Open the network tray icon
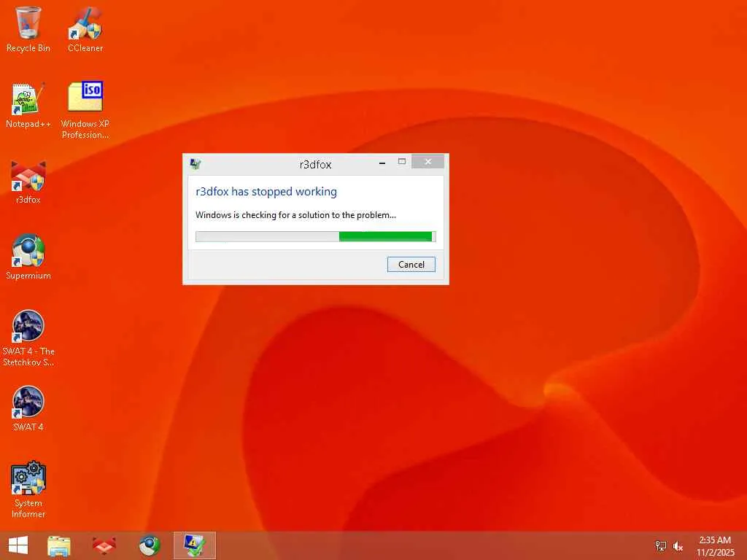The width and height of the screenshot is (747, 560). (x=661, y=546)
